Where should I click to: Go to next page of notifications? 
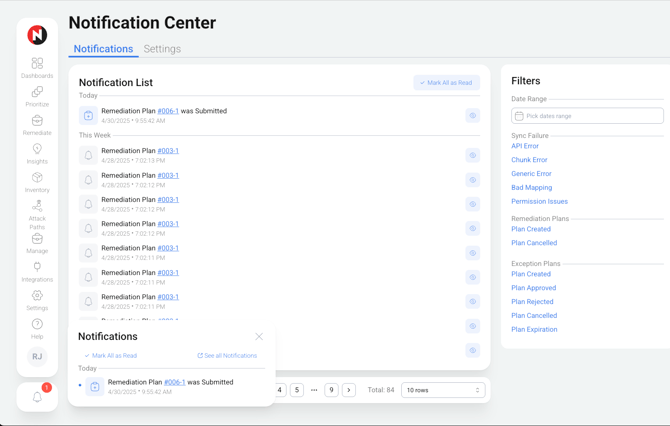348,390
